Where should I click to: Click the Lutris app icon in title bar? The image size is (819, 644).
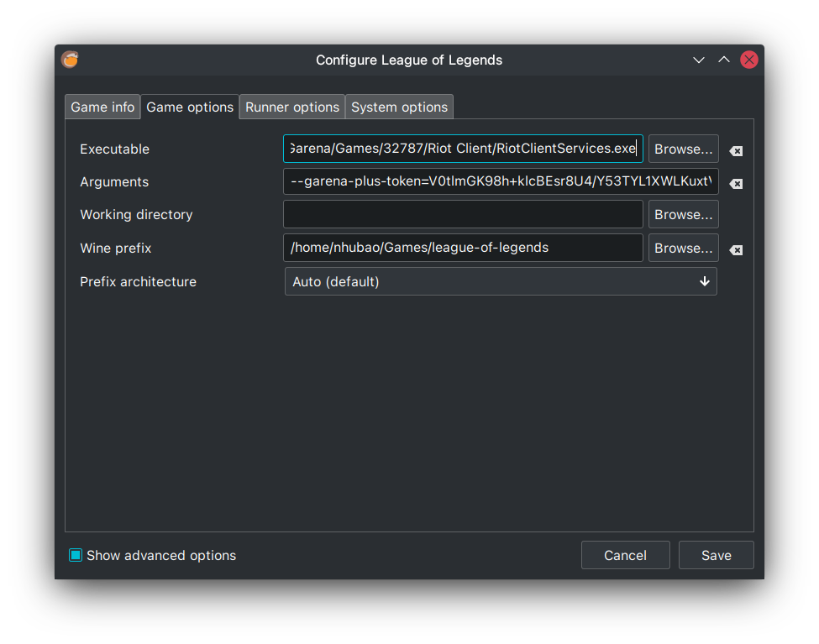(70, 60)
